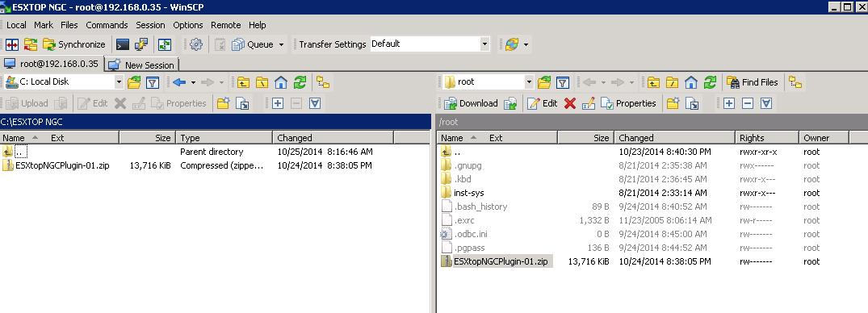This screenshot has height=313, width=868.
Task: Click remote panel select files plus icon
Action: [728, 103]
